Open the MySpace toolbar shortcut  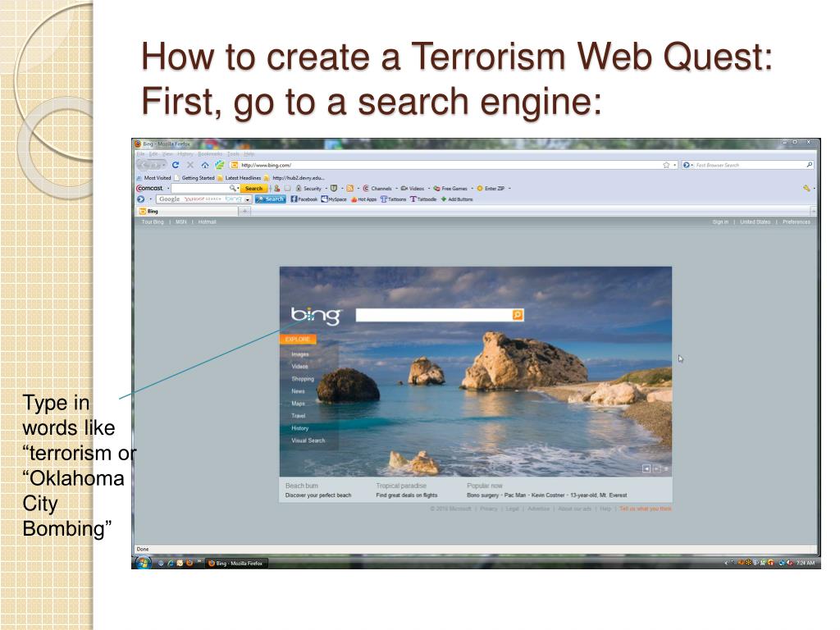pyautogui.click(x=334, y=199)
